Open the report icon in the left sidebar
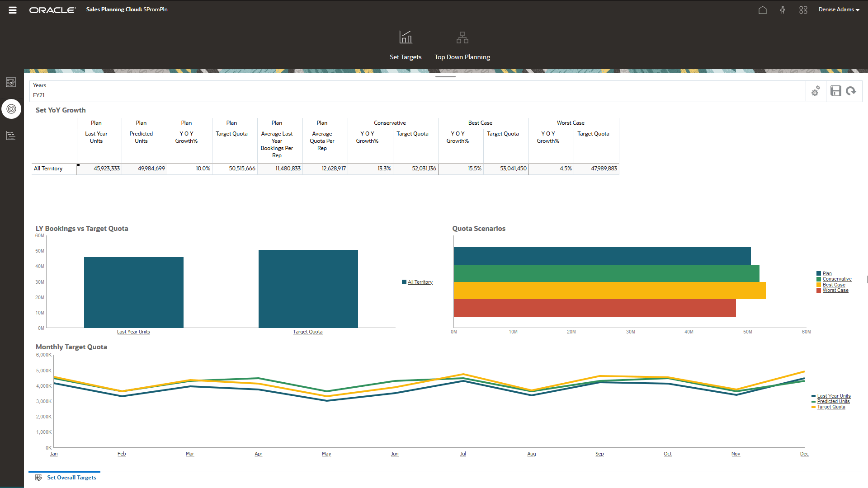The height and width of the screenshot is (488, 868). [11, 136]
